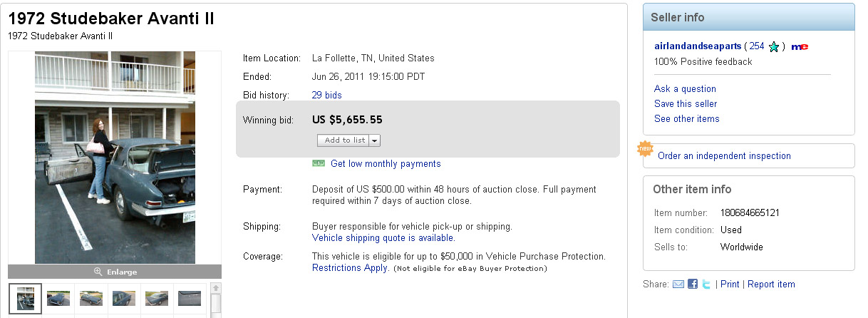
Task: Enlarge the main car photo
Action: coord(115,272)
